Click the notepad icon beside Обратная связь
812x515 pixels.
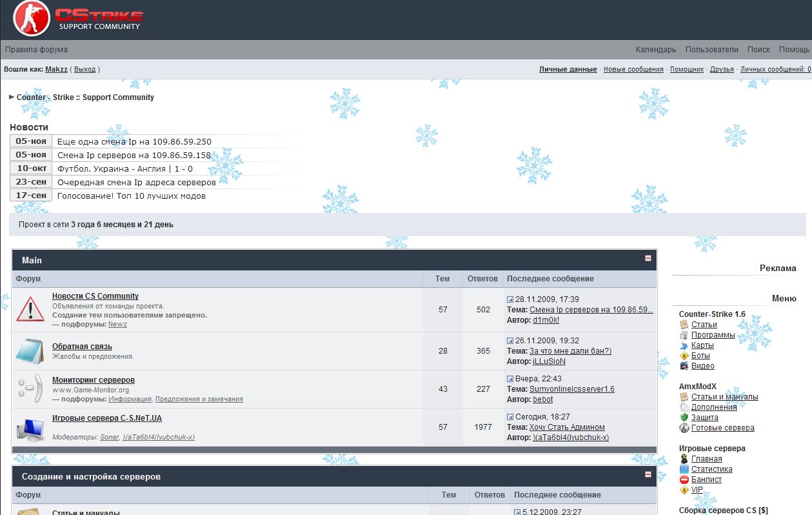(x=30, y=350)
